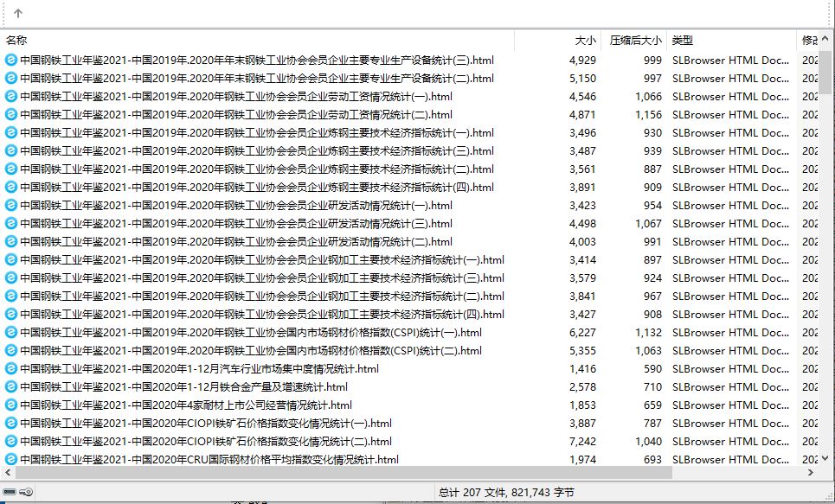Go up one folder level with the arrow
The image size is (835, 504).
pos(18,13)
